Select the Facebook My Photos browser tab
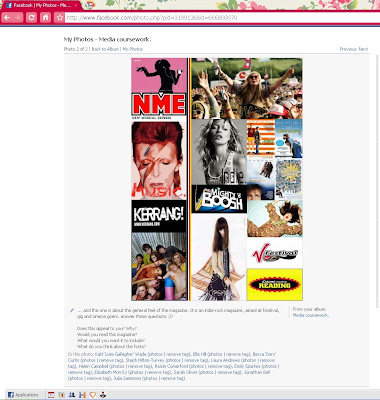 click(41, 5)
